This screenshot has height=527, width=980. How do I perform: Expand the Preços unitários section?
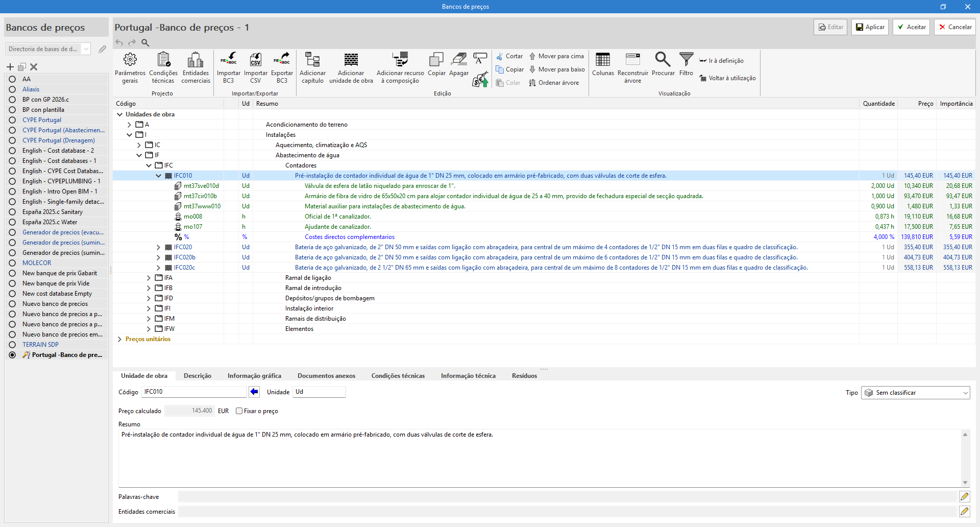(x=119, y=339)
